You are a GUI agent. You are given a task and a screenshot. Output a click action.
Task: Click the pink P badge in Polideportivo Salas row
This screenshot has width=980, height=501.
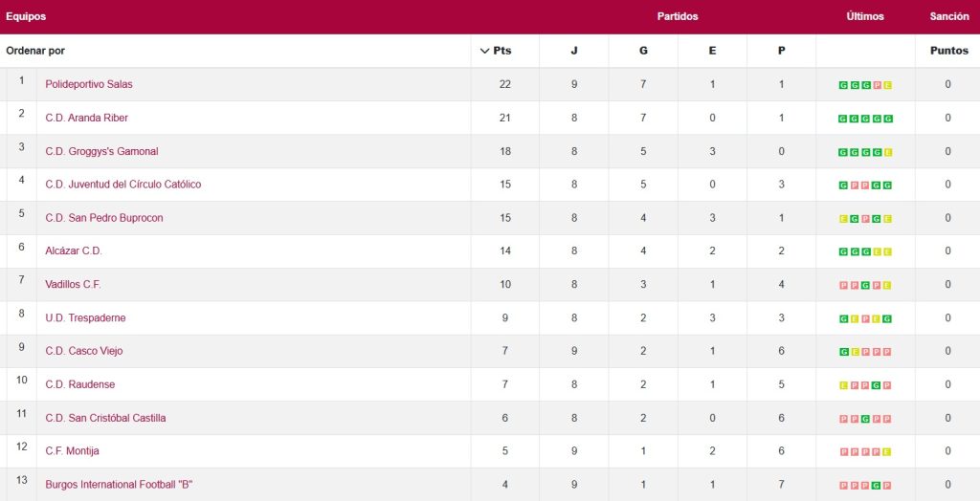877,85
